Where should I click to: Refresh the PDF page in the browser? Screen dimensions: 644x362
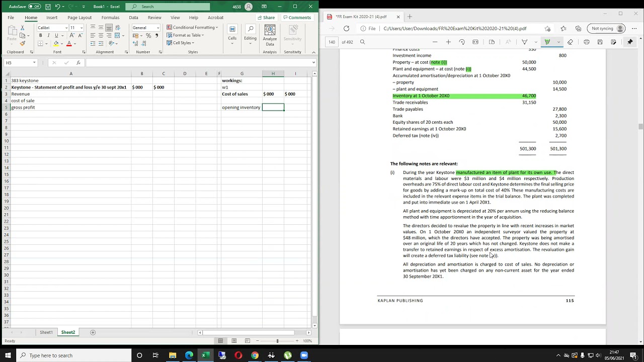click(x=346, y=29)
